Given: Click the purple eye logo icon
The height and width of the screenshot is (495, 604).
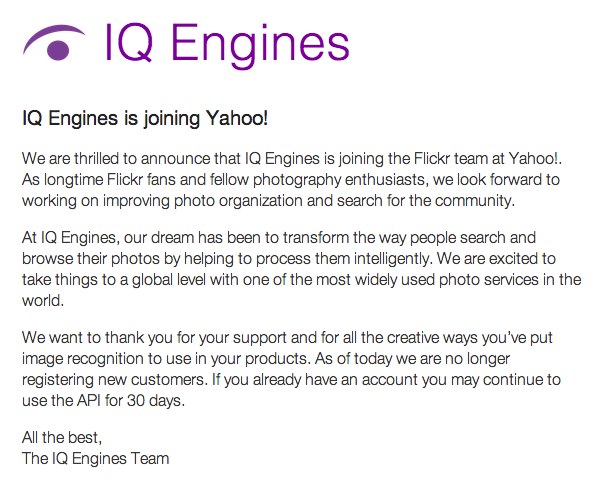Looking at the screenshot, I should click(57, 43).
